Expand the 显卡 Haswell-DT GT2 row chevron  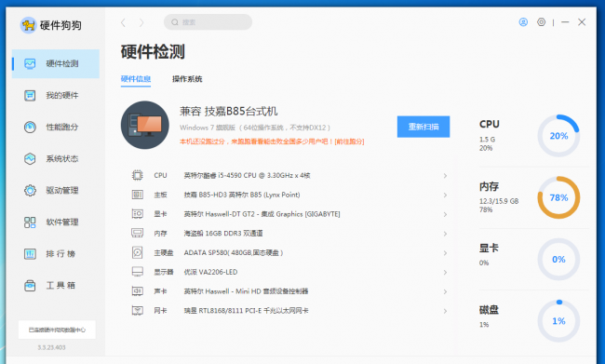coord(445,214)
